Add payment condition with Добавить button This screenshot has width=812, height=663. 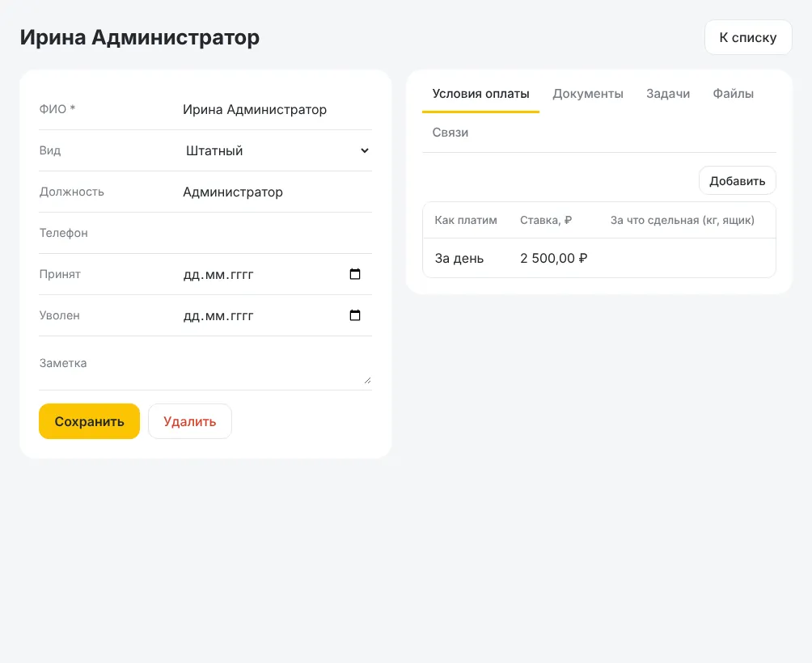pos(737,180)
